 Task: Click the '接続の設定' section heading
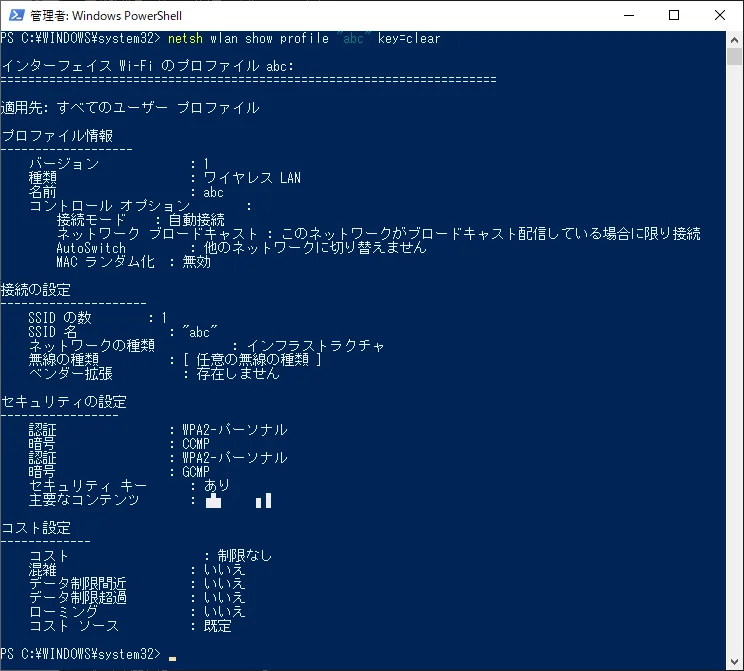36,289
